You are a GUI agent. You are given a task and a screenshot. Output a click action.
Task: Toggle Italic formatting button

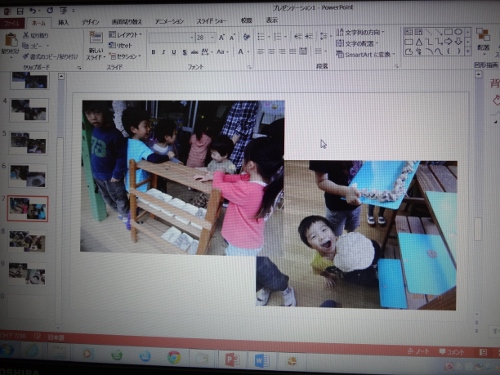164,52
